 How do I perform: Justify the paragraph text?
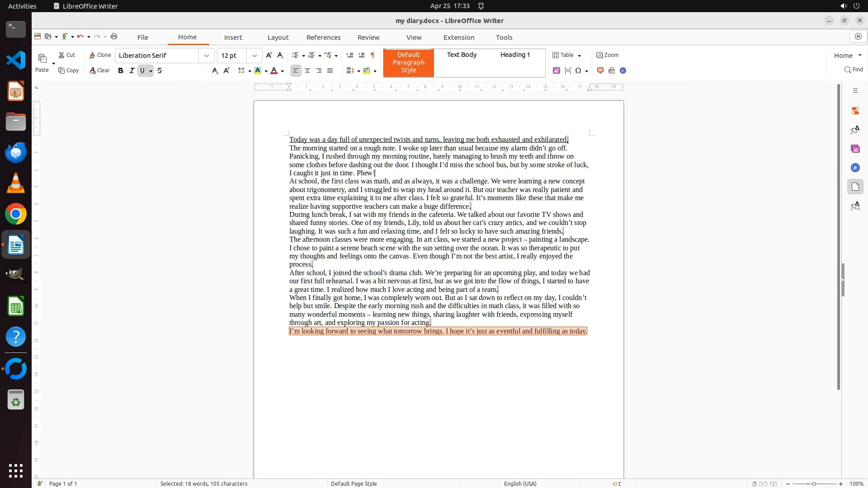click(330, 70)
